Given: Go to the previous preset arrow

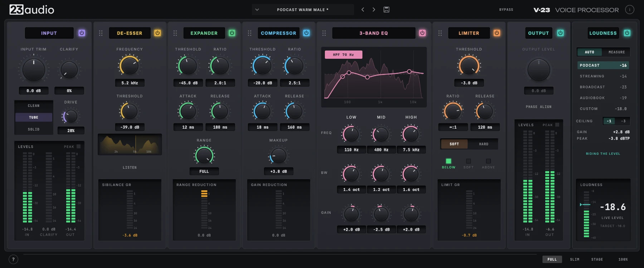Looking at the screenshot, I should tap(363, 10).
